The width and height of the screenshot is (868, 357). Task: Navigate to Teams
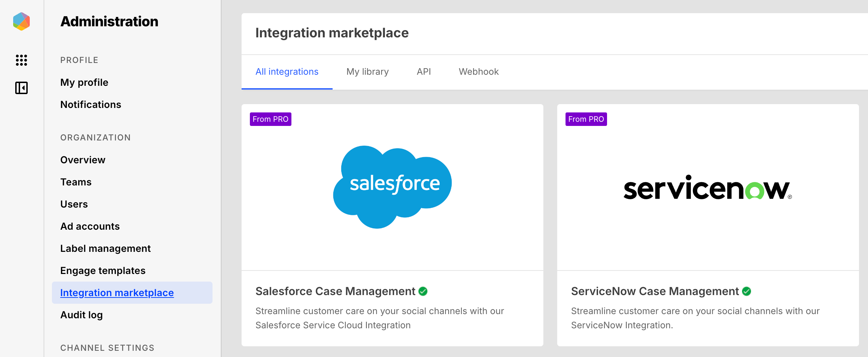(76, 182)
